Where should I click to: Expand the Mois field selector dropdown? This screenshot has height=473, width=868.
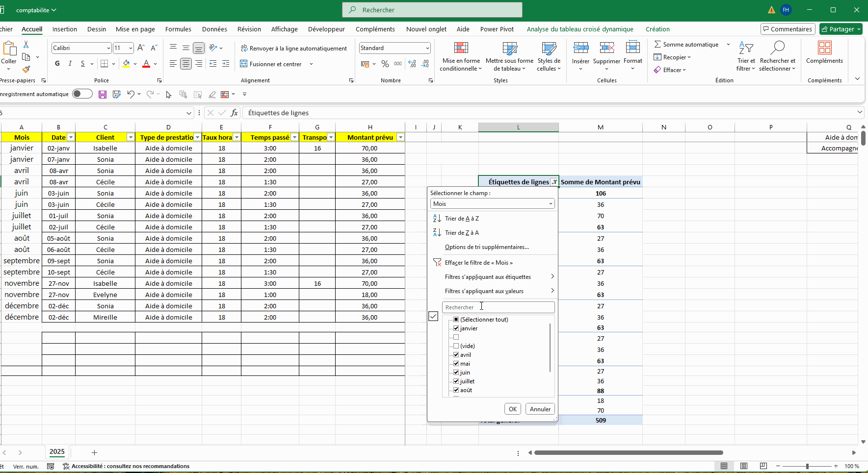coord(551,204)
